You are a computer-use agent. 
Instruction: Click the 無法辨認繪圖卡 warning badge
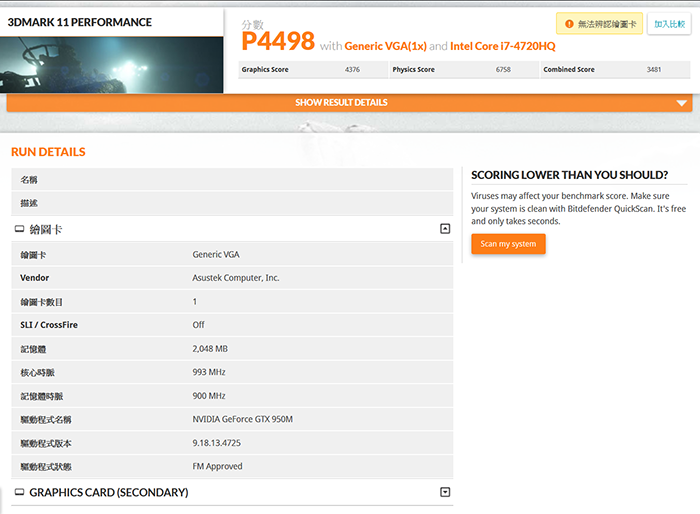click(599, 24)
